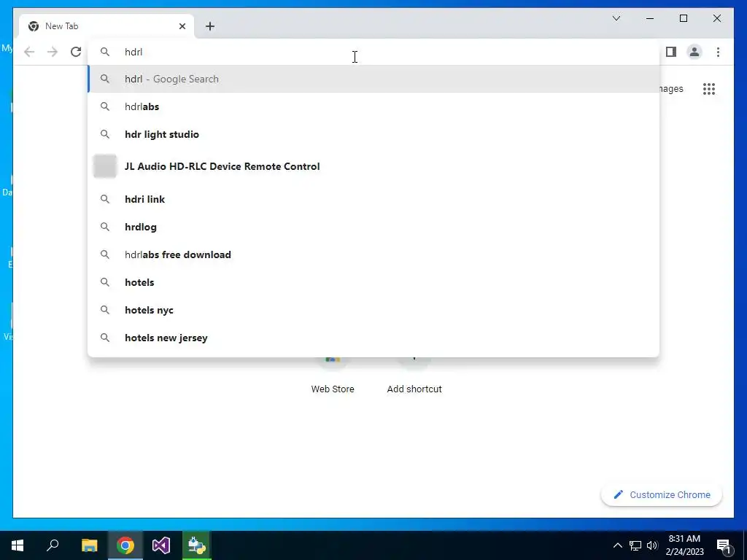Open File Explorer from taskbar
This screenshot has height=560, width=747.
[x=89, y=545]
